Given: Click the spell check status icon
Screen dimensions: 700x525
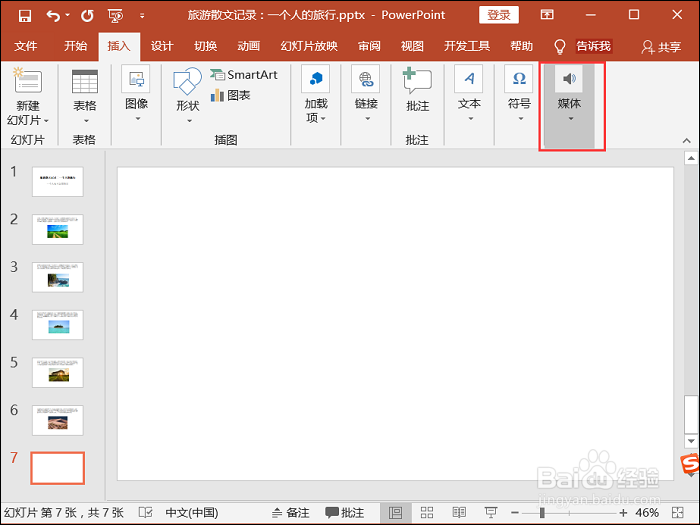Looking at the screenshot, I should coord(146,512).
